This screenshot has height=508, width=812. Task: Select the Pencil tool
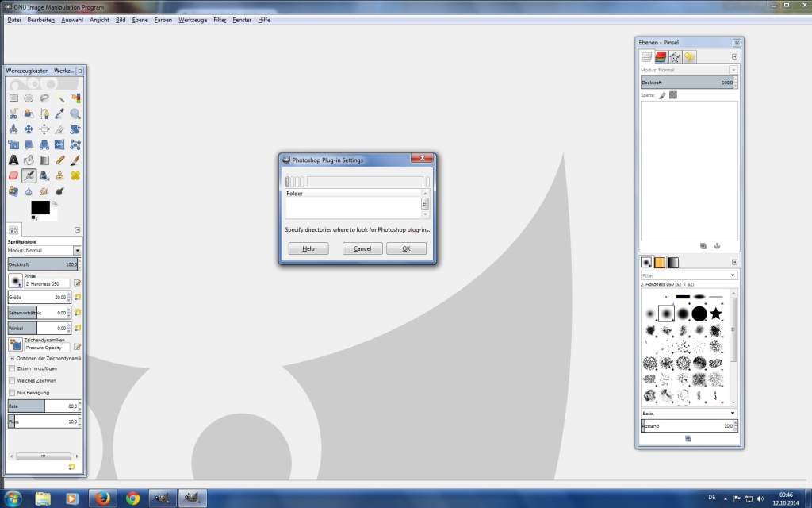pyautogui.click(x=60, y=160)
